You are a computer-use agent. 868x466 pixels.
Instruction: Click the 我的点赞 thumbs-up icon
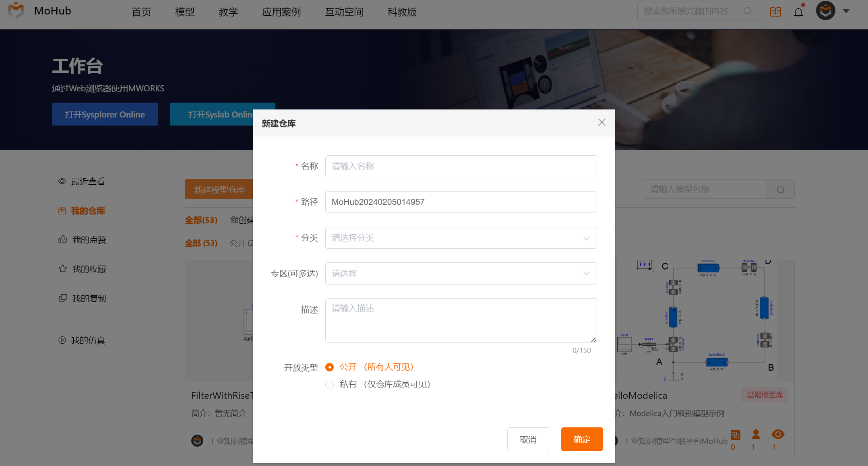pos(62,239)
